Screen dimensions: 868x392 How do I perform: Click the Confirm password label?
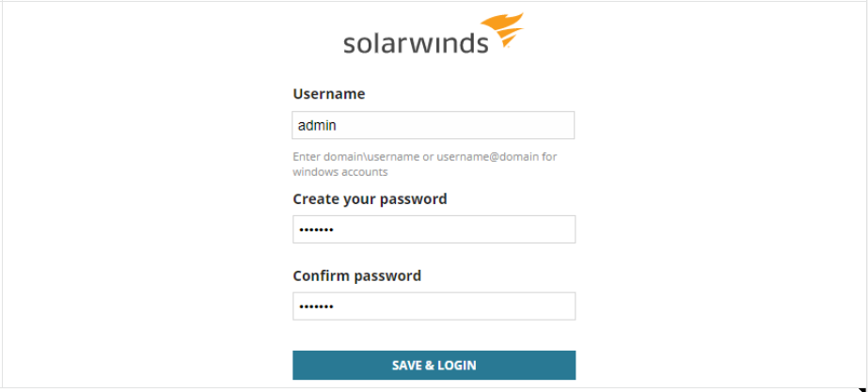(x=356, y=276)
